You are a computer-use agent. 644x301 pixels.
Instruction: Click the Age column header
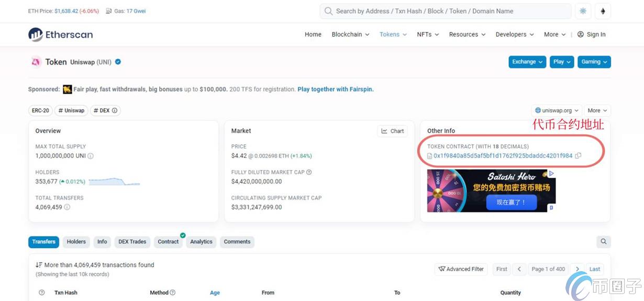215,293
